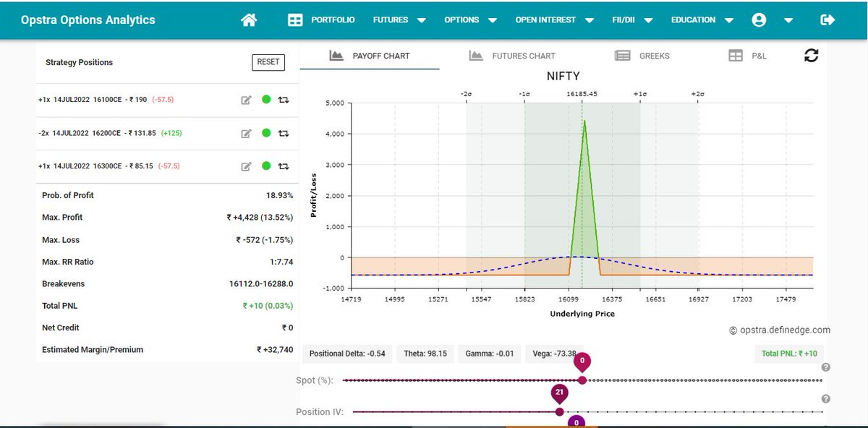The image size is (868, 428).
Task: Click the Max. RR Ratio 1:7.74 value
Action: click(x=281, y=262)
